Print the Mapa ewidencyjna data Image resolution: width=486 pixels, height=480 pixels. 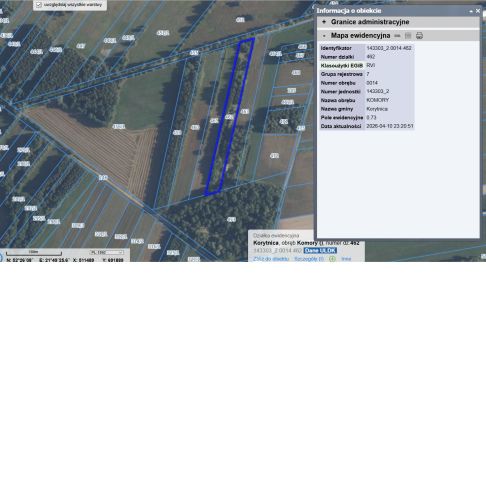419,36
